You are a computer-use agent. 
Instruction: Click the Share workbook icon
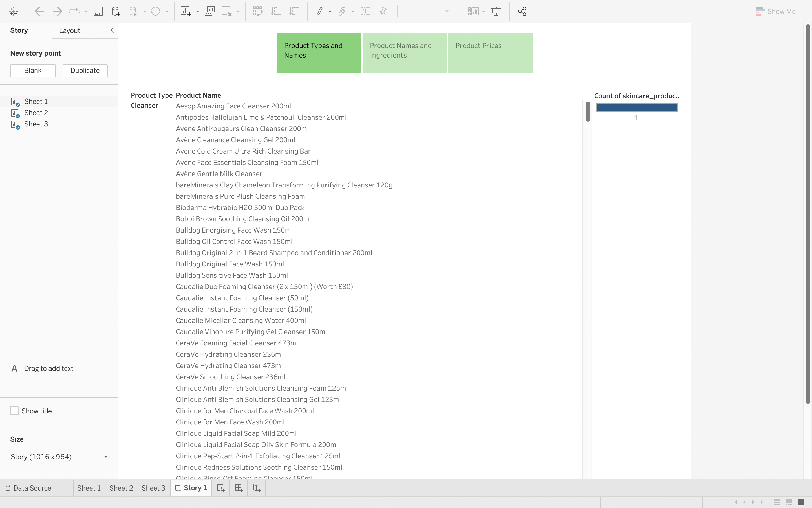(522, 11)
